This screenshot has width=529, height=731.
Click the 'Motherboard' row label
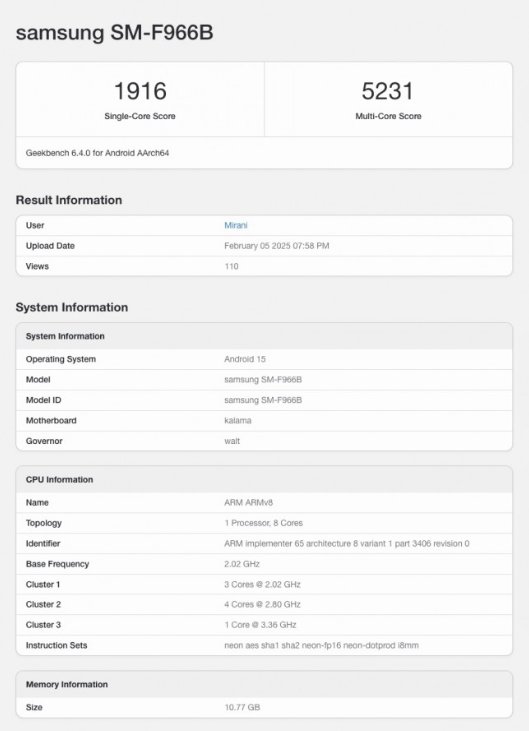(51, 421)
